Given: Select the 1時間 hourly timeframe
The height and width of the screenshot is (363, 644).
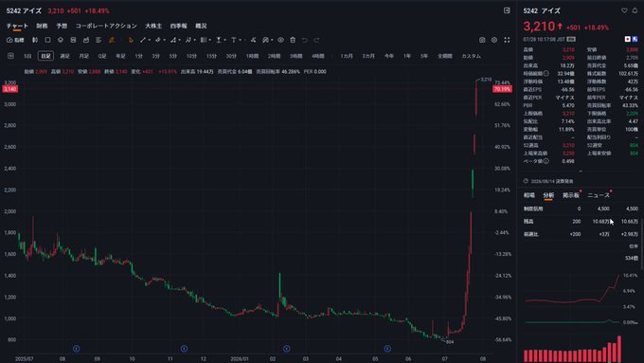Looking at the screenshot, I should (x=252, y=56).
